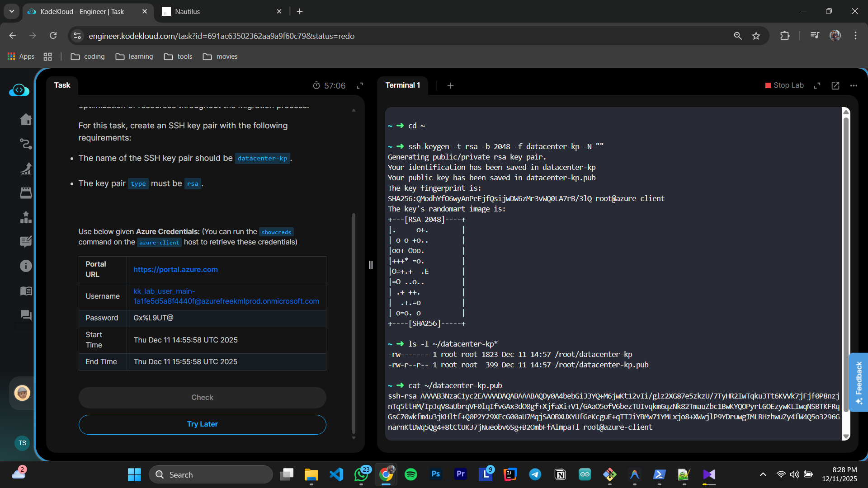Click the Windows taskbar Search box

pos(211,474)
